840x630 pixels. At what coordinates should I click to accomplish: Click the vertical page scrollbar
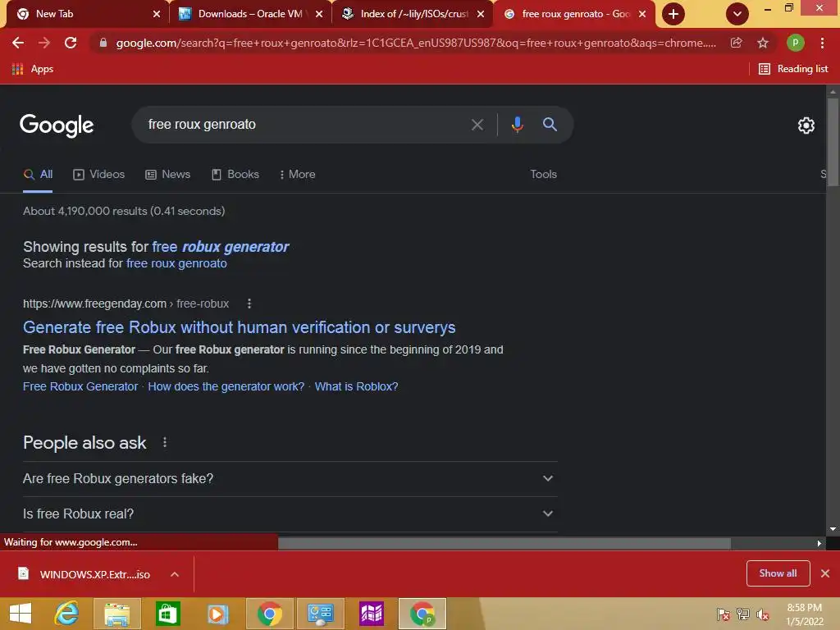[x=833, y=141]
